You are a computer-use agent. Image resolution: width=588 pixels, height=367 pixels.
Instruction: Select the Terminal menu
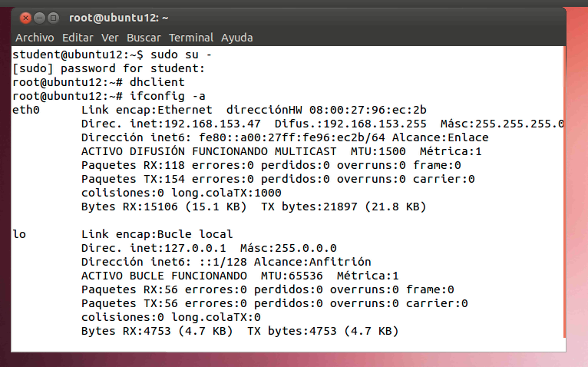(x=191, y=38)
